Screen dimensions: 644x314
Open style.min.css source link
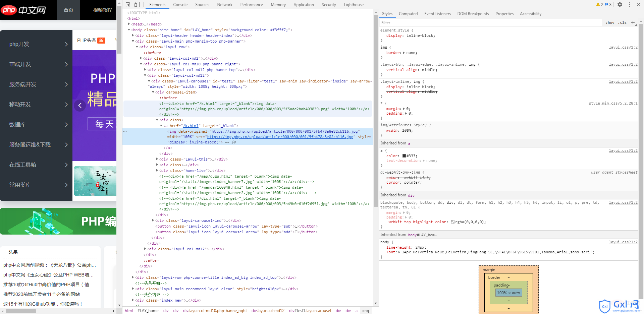pyautogui.click(x=613, y=103)
